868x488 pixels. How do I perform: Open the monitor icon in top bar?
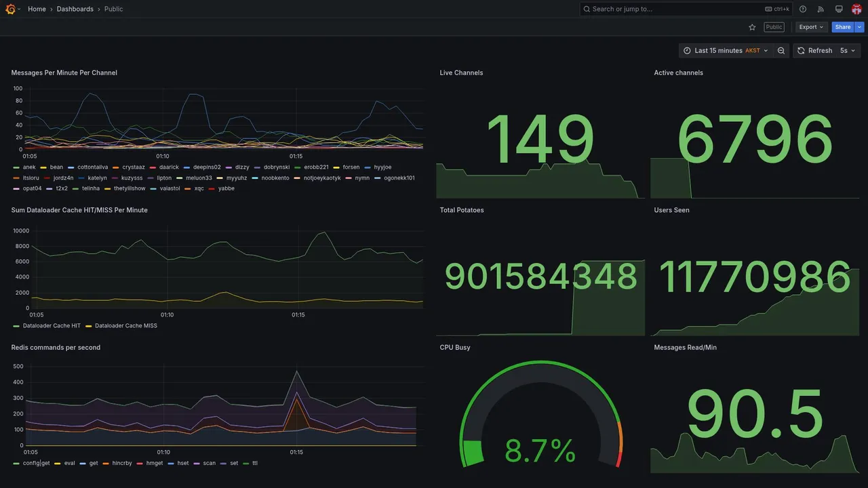839,9
